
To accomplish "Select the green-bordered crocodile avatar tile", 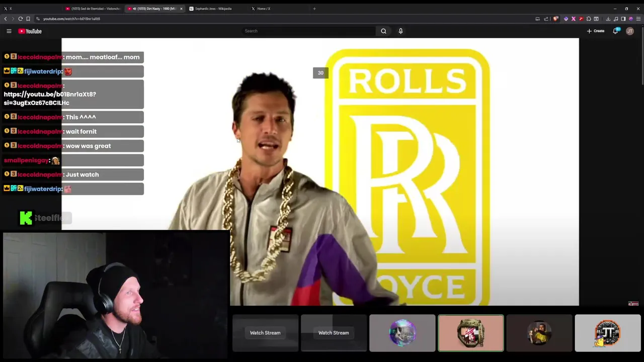I will 471,333.
